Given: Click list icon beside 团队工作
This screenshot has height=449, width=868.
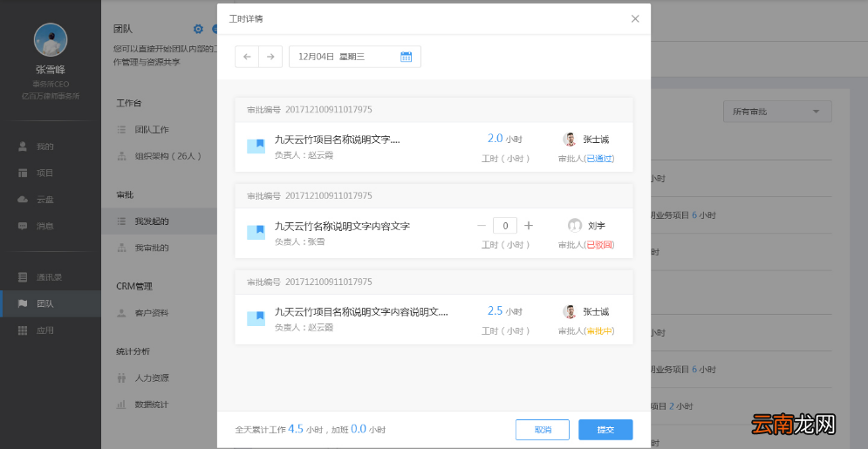Looking at the screenshot, I should point(122,130).
